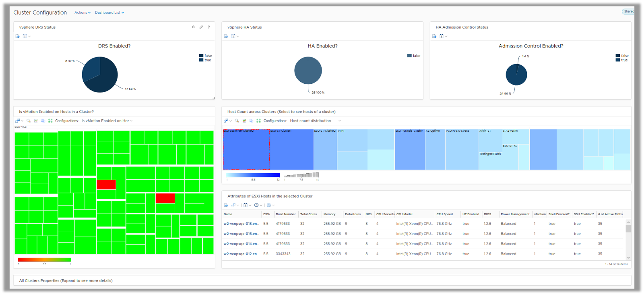644x295 pixels.
Task: Click the export icon in vSphere HA Status widget
Action: [x=226, y=36]
